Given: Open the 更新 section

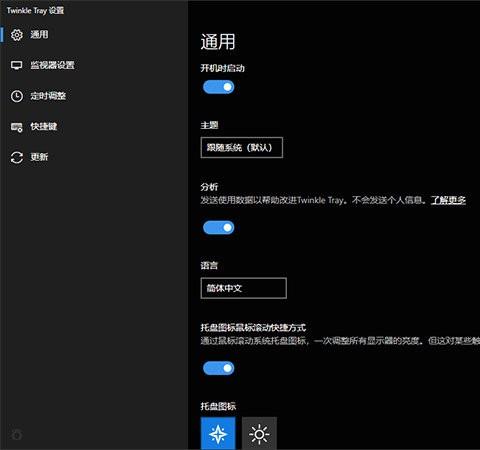Looking at the screenshot, I should (x=39, y=157).
